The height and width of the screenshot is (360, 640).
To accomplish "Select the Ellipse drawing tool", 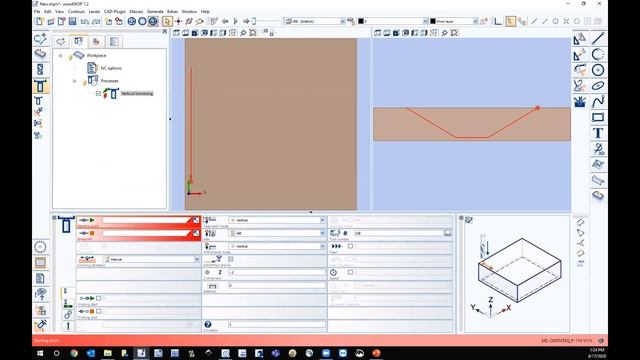I will click(x=598, y=86).
